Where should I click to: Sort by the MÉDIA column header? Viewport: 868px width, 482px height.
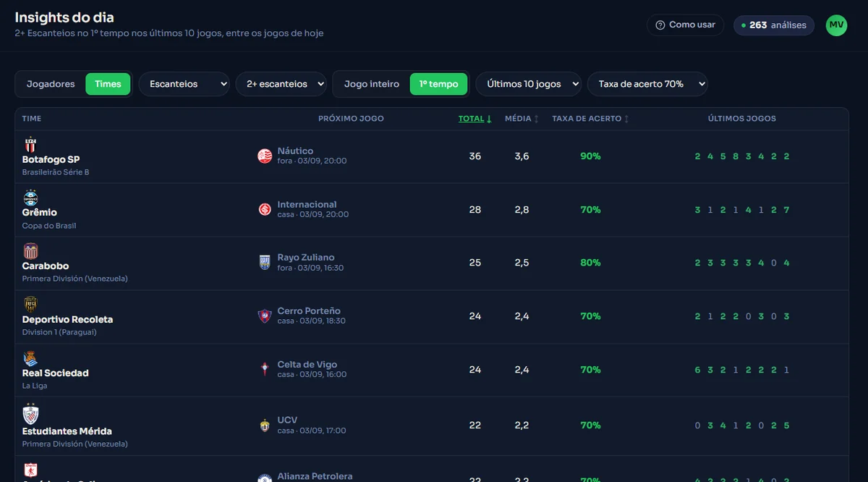[x=522, y=119]
